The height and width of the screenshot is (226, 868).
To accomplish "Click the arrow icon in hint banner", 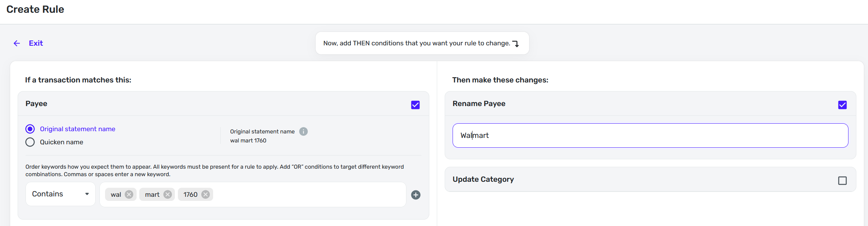I will click(516, 44).
